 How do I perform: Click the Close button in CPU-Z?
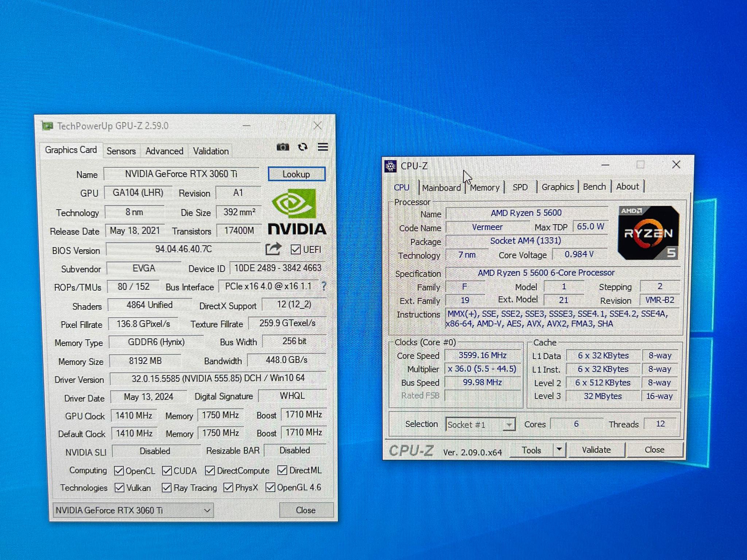[654, 450]
